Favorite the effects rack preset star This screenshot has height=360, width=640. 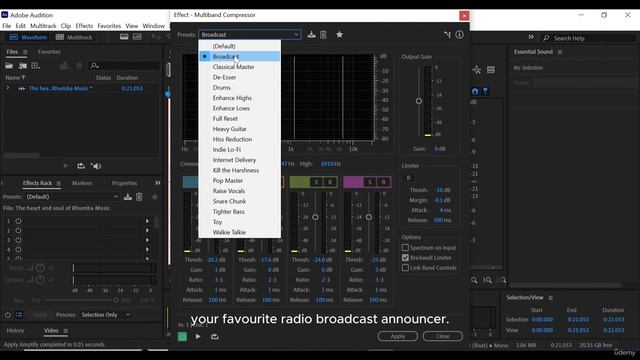[155, 197]
